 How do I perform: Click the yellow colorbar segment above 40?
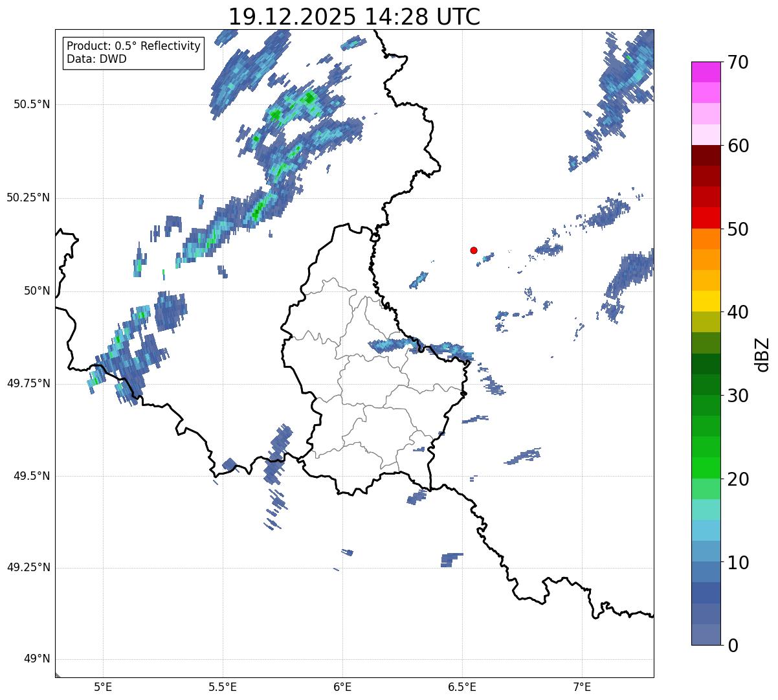706,301
